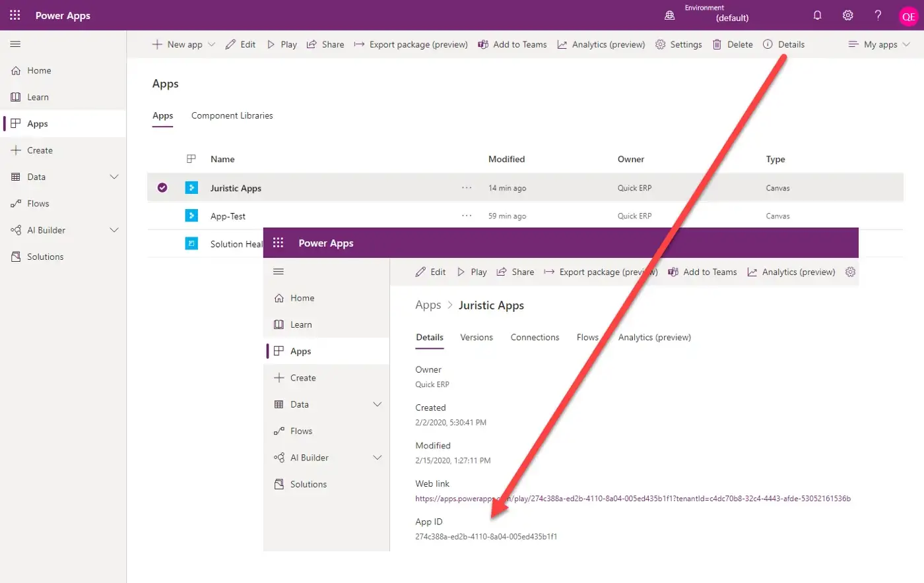Sort by the Name column header
The height and width of the screenshot is (583, 924).
point(222,159)
